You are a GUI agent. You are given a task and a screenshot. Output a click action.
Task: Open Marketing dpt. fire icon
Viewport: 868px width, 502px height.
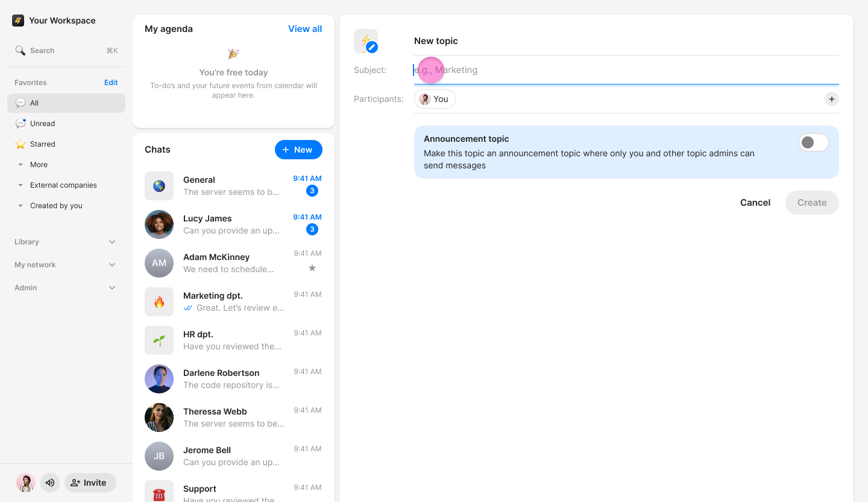point(159,302)
